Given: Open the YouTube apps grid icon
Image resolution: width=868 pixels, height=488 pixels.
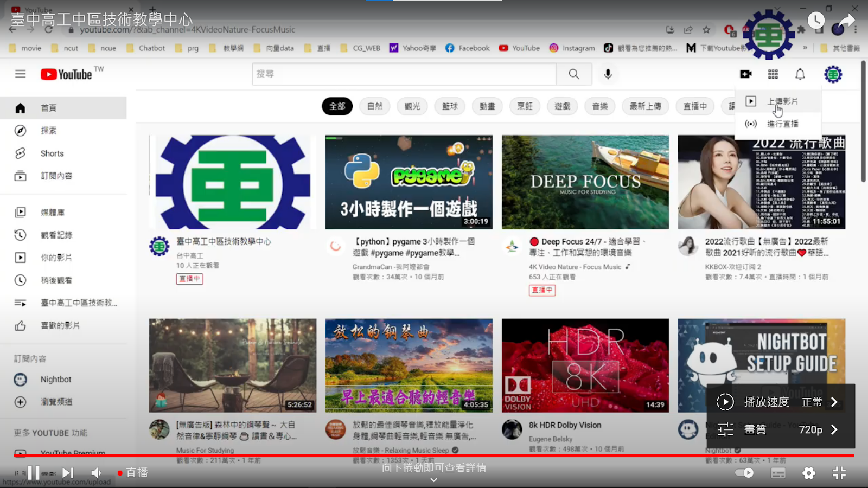Looking at the screenshot, I should 773,74.
